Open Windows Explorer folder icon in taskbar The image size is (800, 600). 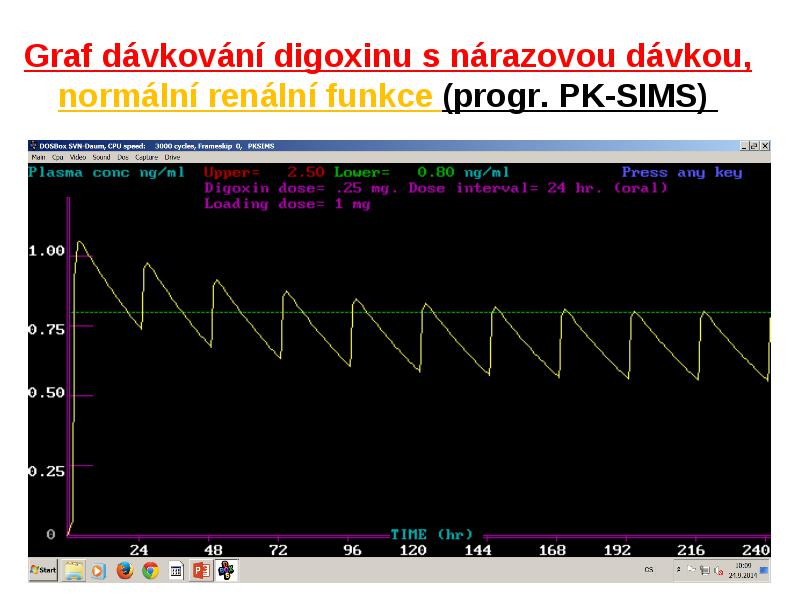74,570
